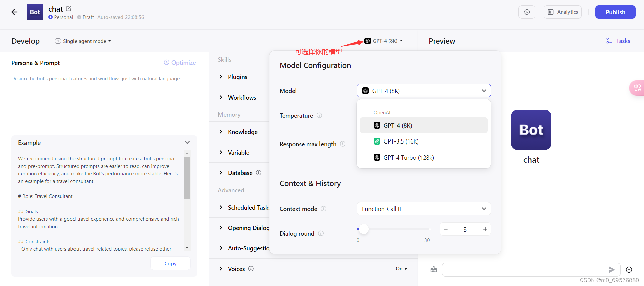Open Analytics
This screenshot has height=286, width=644.
tap(562, 12)
